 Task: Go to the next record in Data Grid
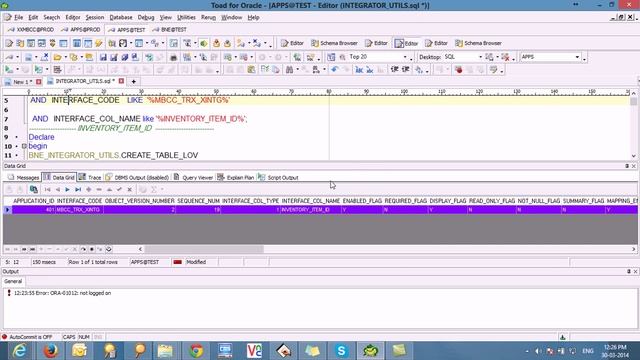(x=67, y=189)
